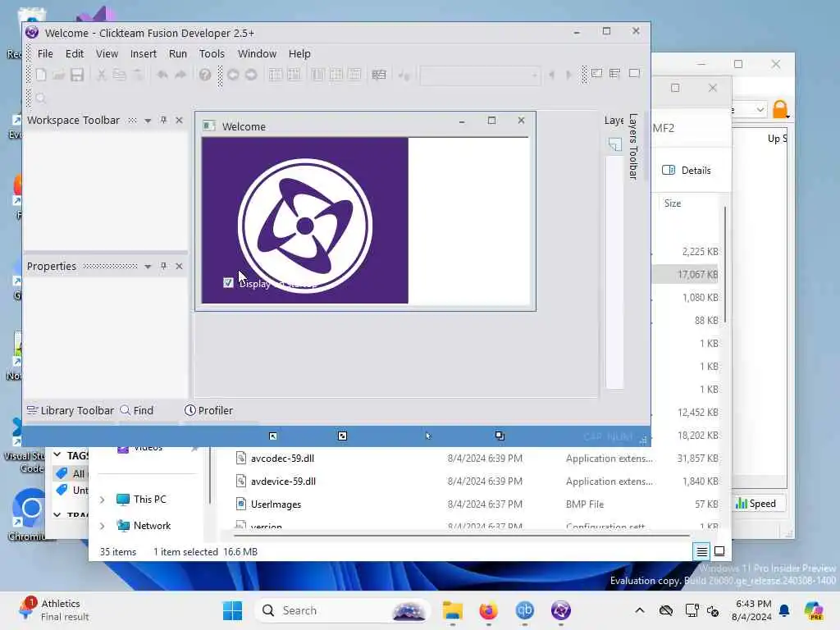Click File Explorer's horizontal scrollbar
This screenshot has height=630, width=840.
[461, 535]
